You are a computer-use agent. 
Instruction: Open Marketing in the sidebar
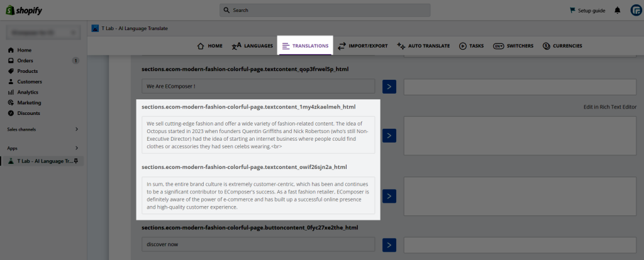29,102
